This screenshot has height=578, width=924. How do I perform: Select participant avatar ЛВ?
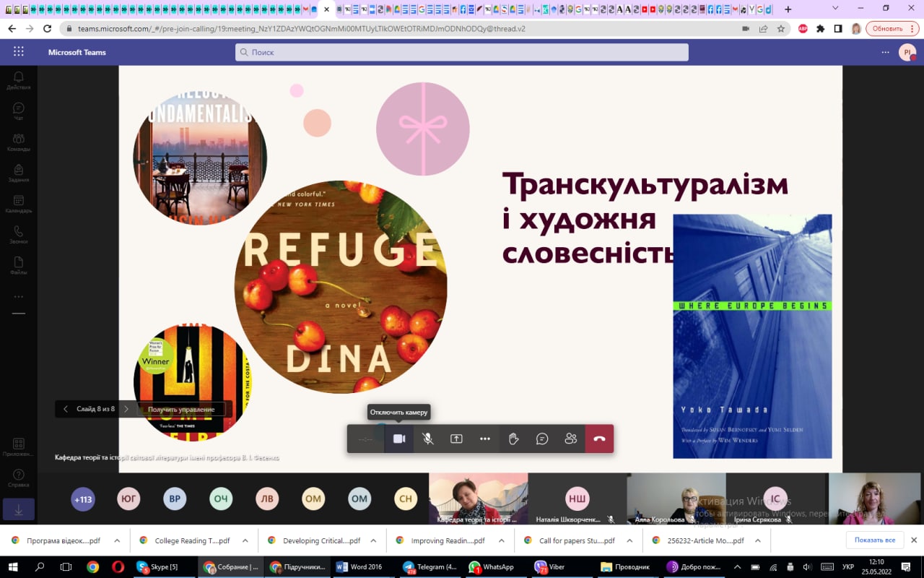coord(267,499)
